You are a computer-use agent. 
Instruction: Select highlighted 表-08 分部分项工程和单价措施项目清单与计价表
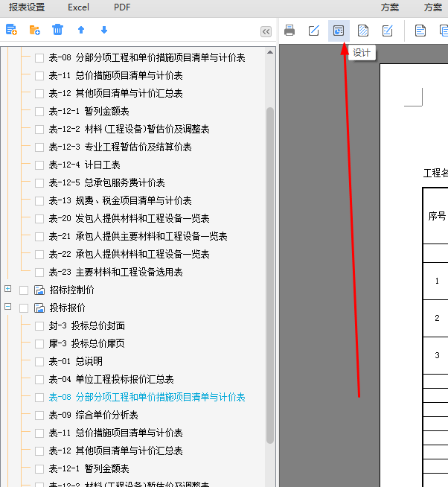click(147, 397)
